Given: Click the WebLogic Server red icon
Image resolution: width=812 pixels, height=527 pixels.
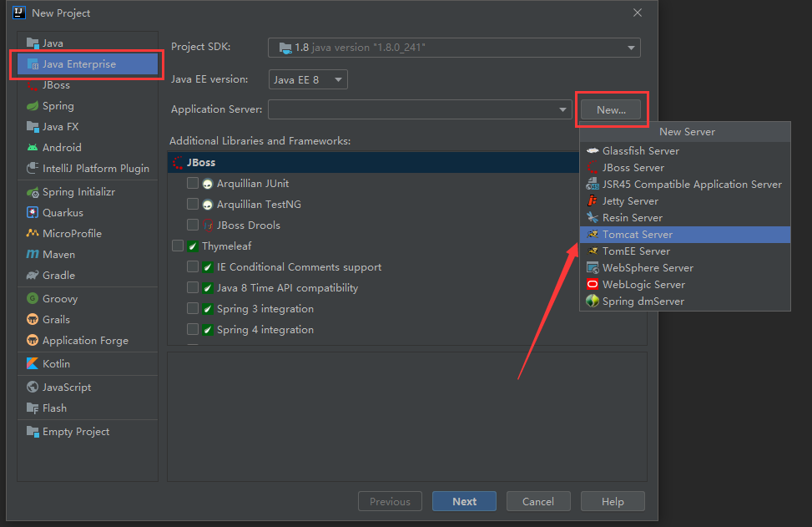Looking at the screenshot, I should point(593,285).
